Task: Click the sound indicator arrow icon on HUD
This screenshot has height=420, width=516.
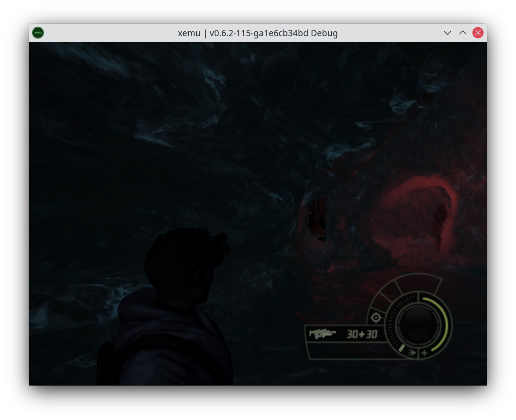Action: [412, 353]
